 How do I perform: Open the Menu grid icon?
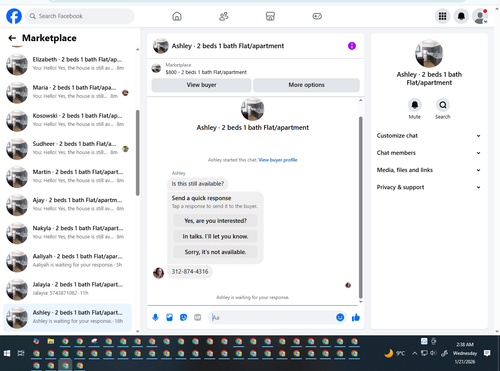click(x=442, y=16)
